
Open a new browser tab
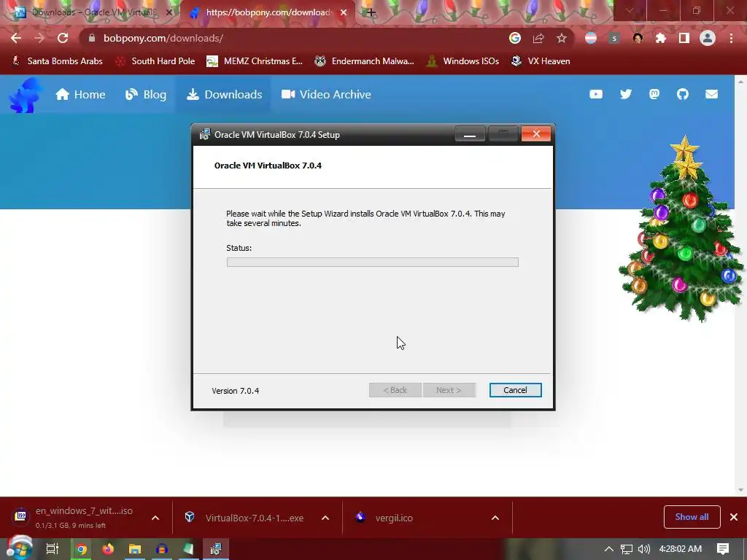371,13
